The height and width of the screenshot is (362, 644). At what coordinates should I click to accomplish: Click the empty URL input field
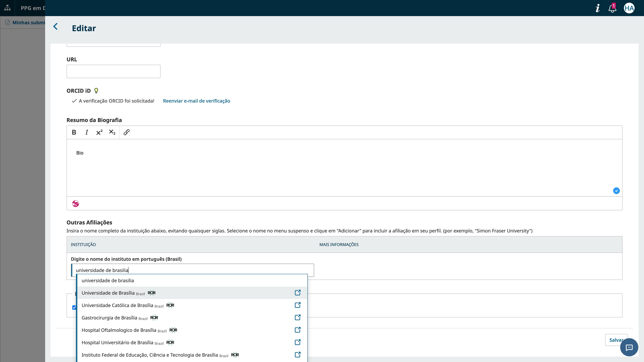113,71
